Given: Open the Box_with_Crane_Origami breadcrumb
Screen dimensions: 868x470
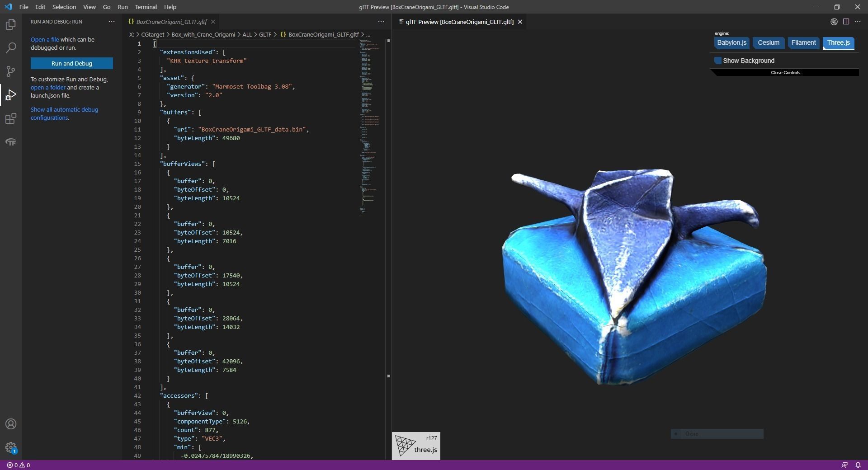Looking at the screenshot, I should coord(203,34).
